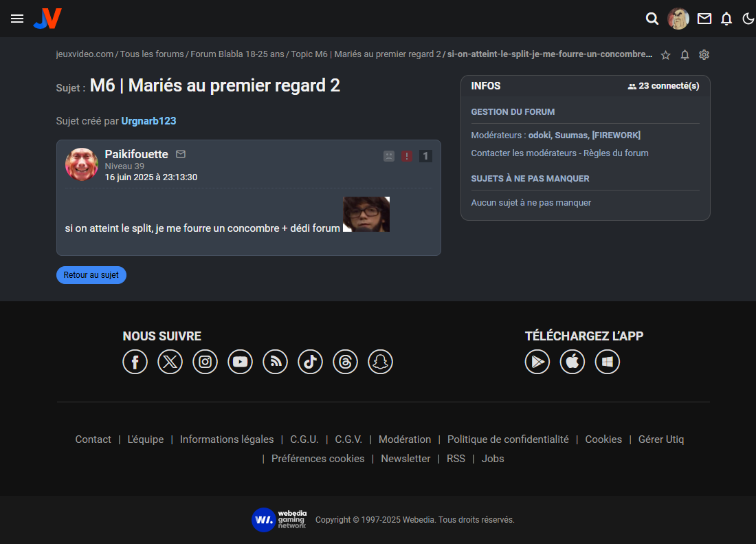Screen dimensions: 756x544
Task: Open moderator [FIREWORK] profile
Action: [616, 135]
